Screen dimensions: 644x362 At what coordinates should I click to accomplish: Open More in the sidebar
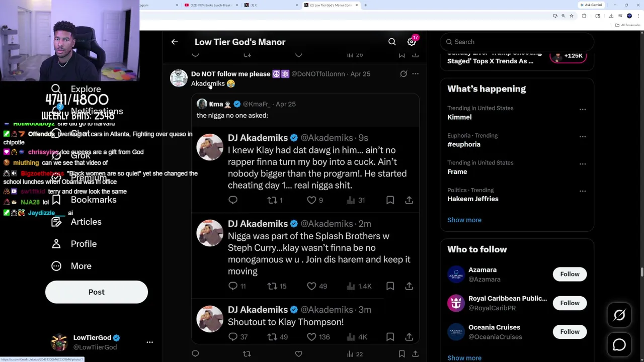[71, 266]
